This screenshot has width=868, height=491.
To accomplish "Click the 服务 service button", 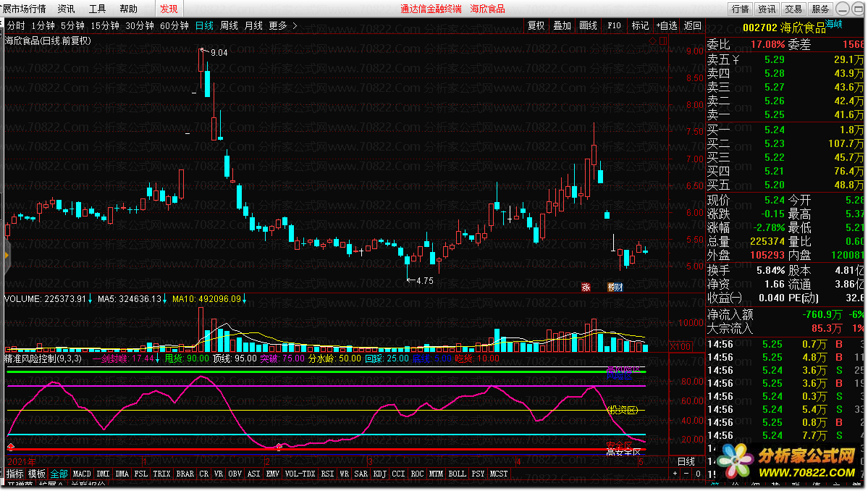I will (x=819, y=9).
